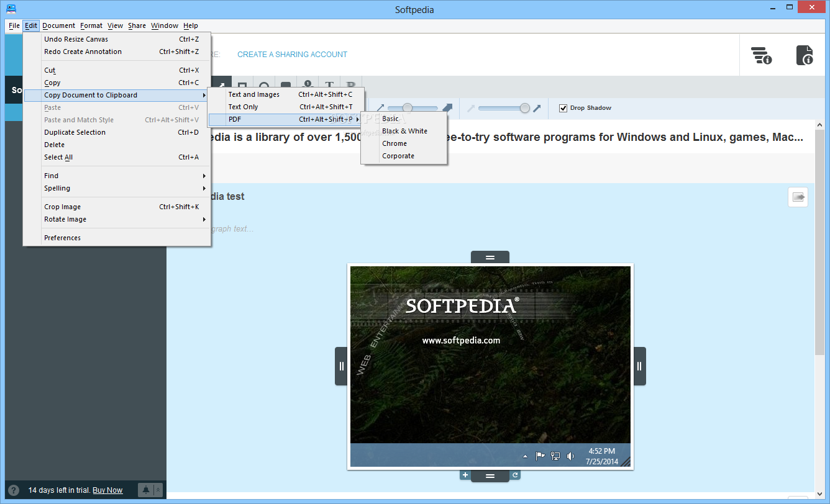Image resolution: width=830 pixels, height=504 pixels.
Task: Select the Basic PDF template
Action: [404, 119]
